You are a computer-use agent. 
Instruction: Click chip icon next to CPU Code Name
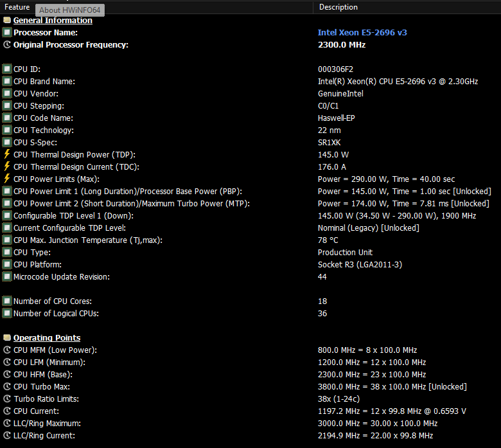pos(7,118)
